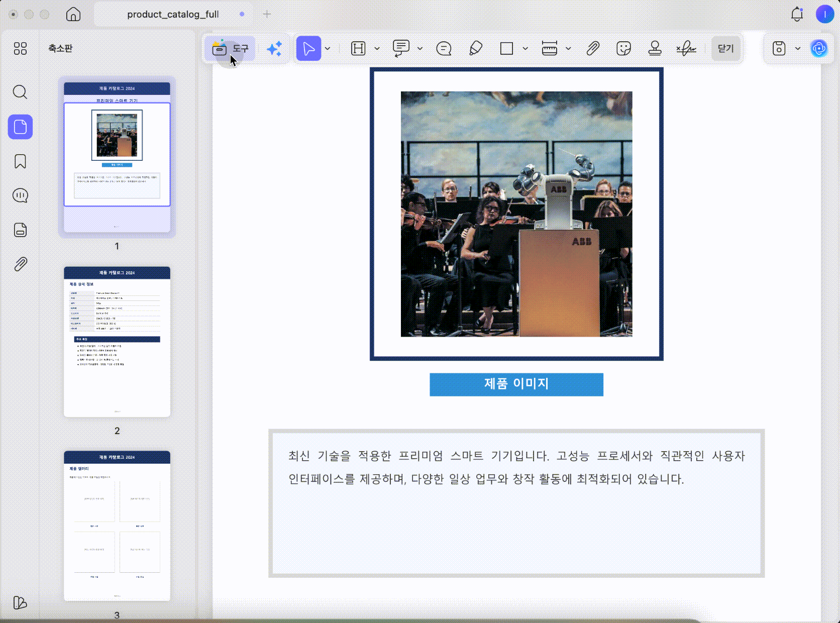Image resolution: width=840 pixels, height=623 pixels.
Task: Click the 닫기 (close) button
Action: tap(725, 49)
